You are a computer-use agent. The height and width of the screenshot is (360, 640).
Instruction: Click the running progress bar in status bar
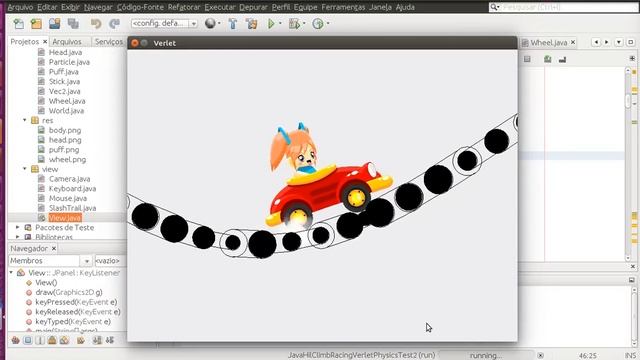click(486, 356)
